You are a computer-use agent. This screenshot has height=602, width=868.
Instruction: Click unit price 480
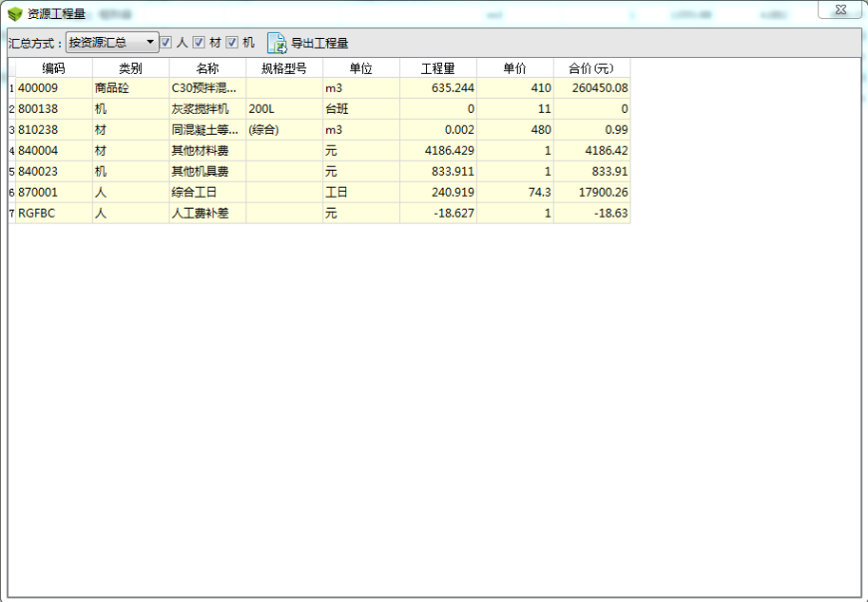tap(516, 130)
